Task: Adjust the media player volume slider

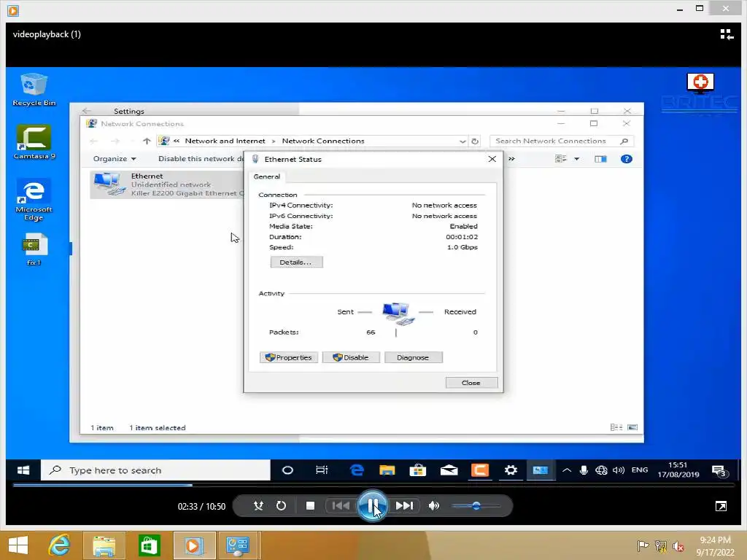Action: click(476, 506)
